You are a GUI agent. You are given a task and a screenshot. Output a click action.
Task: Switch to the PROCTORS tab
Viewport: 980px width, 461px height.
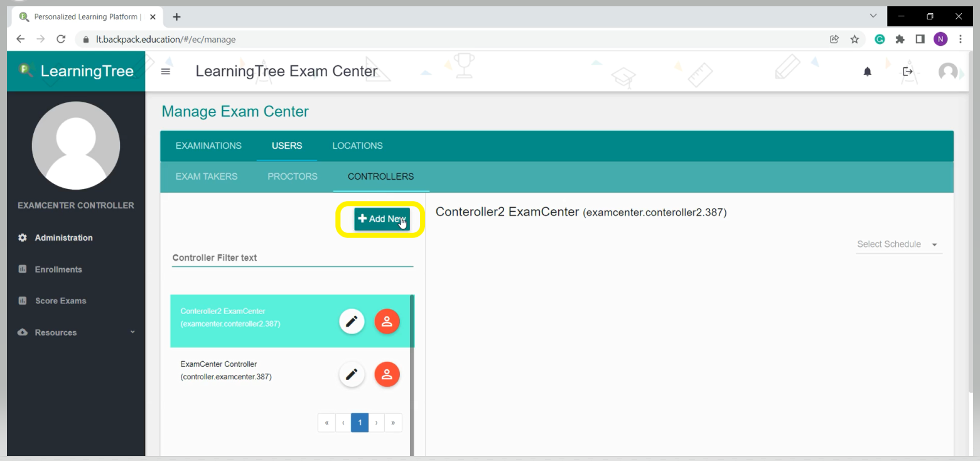(x=292, y=176)
